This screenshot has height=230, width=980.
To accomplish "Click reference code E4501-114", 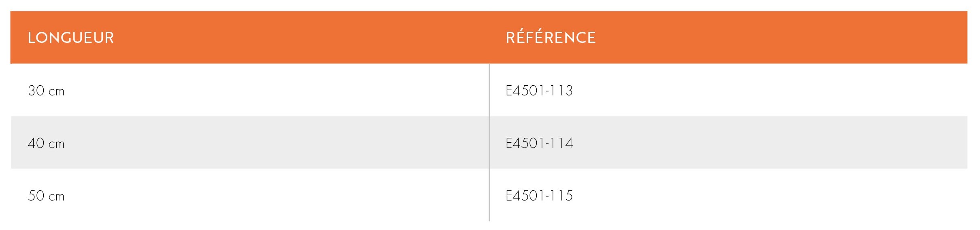I will tap(539, 143).
